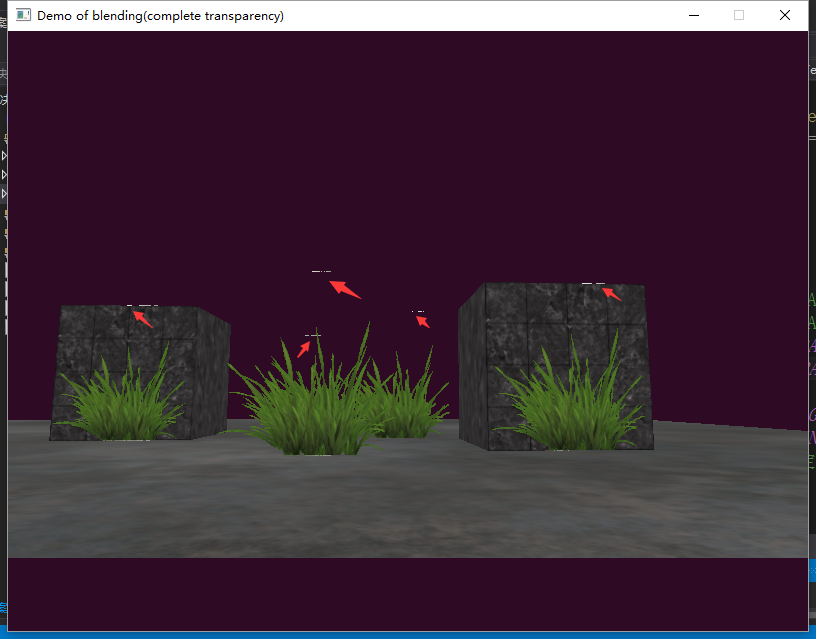The width and height of the screenshot is (816, 639).
Task: Click the small red arrow in mid-air
Action: tap(423, 320)
